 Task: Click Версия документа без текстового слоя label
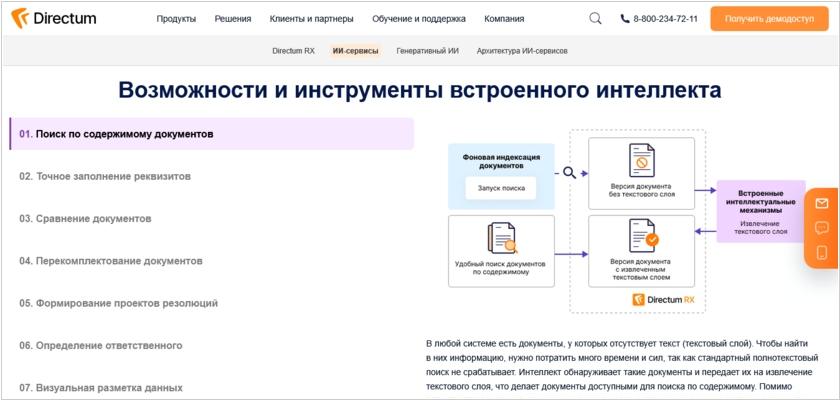coord(642,191)
